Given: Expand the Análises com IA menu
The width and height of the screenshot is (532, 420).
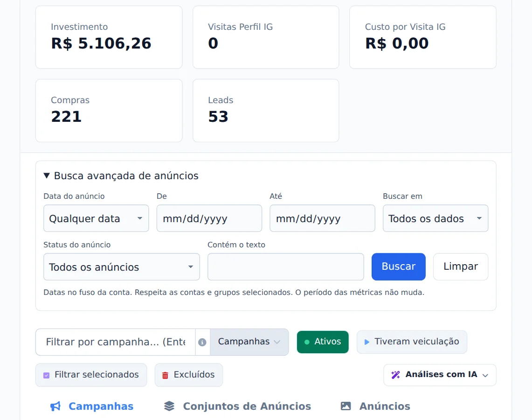Looking at the screenshot, I should pos(440,375).
